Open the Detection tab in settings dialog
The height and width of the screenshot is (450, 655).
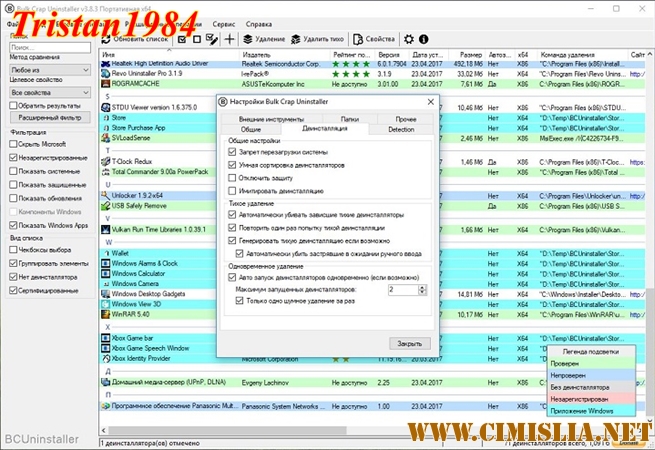pyautogui.click(x=401, y=129)
